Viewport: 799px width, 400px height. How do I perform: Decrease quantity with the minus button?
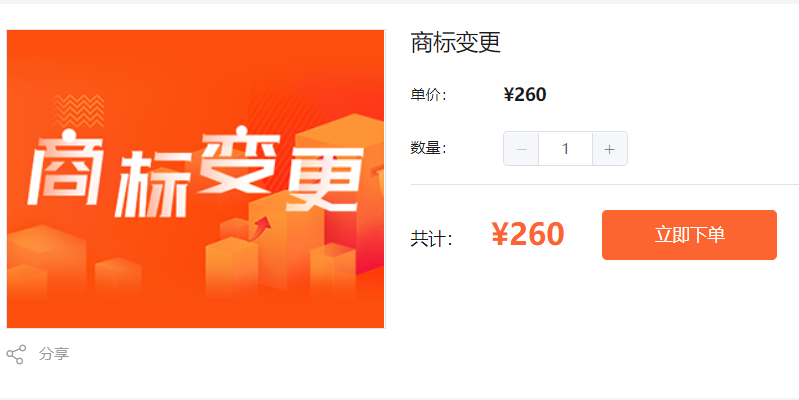coord(521,149)
